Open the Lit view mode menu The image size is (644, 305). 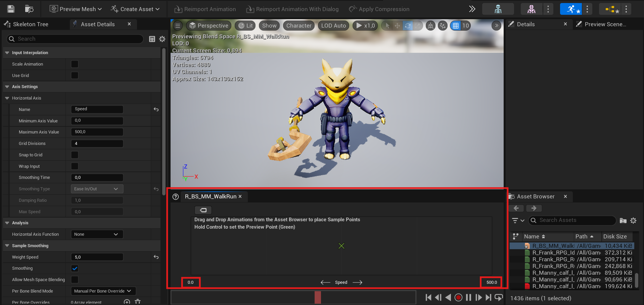pos(245,26)
